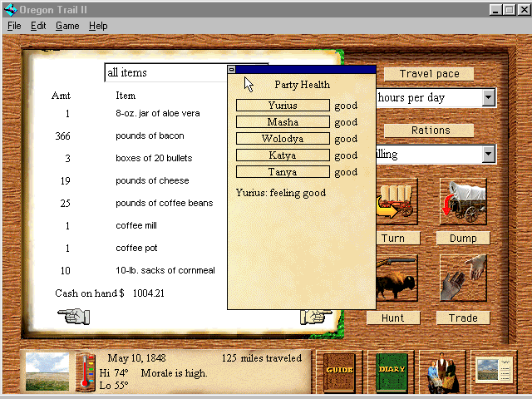Click the thermometer icon
532x399 pixels.
(x=86, y=372)
